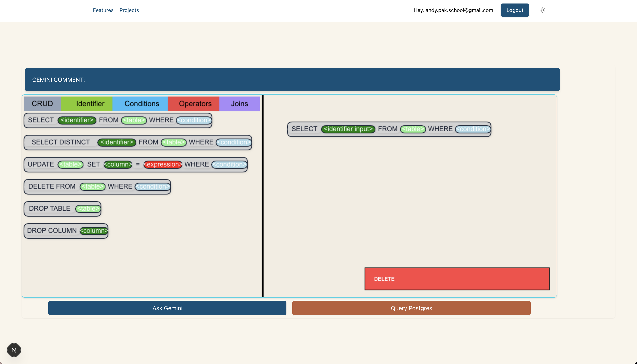This screenshot has width=637, height=364.
Task: Click the Next.js dev tools N badge
Action: 14,350
